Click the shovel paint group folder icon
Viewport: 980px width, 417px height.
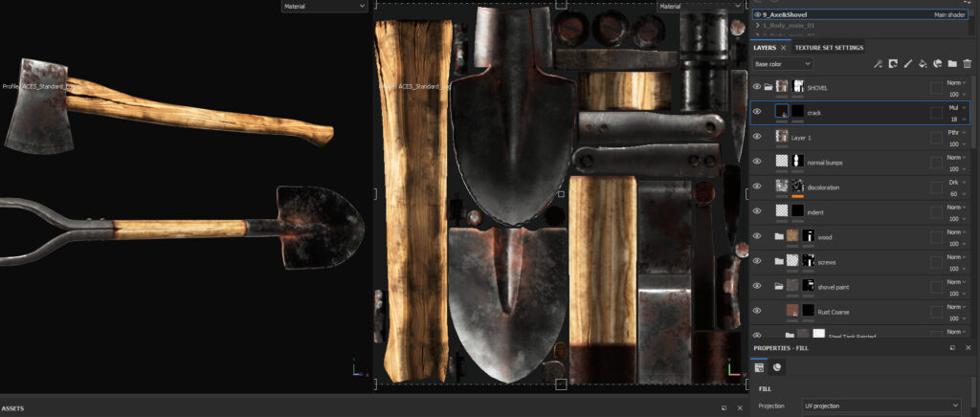[x=779, y=286]
